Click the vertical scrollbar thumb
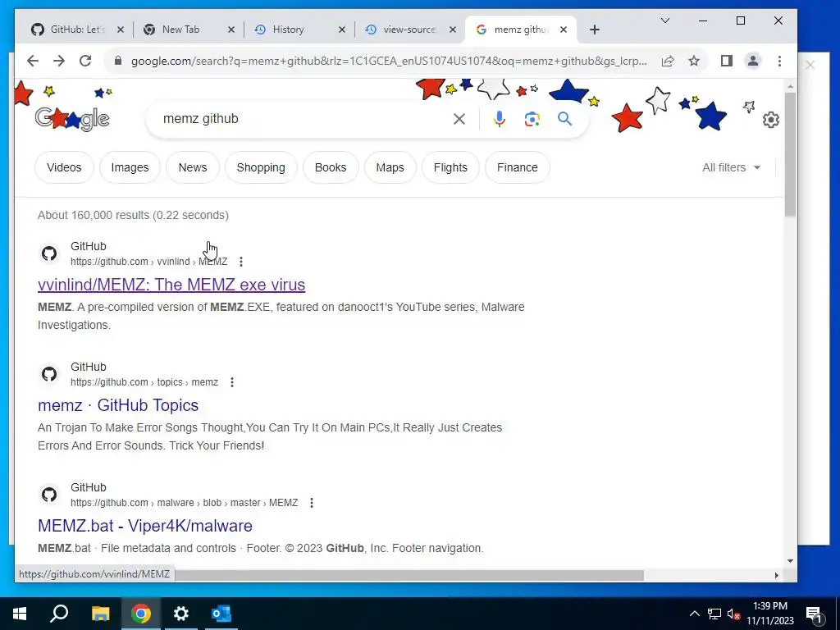840x630 pixels. 790,153
